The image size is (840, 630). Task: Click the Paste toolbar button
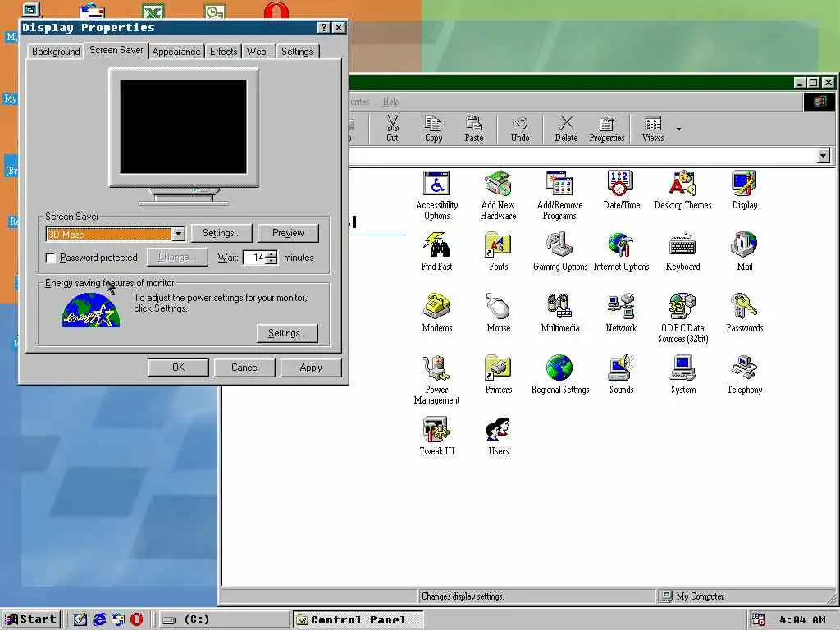473,129
